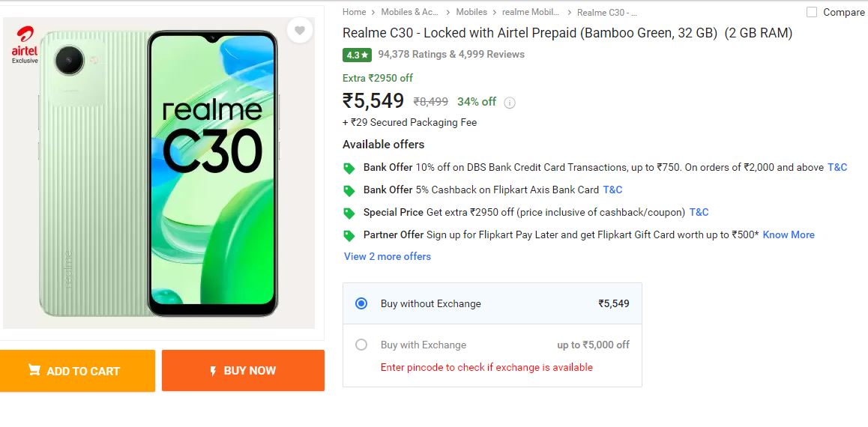Image resolution: width=868 pixels, height=427 pixels.
Task: Select the Buy without Exchange option
Action: [361, 303]
